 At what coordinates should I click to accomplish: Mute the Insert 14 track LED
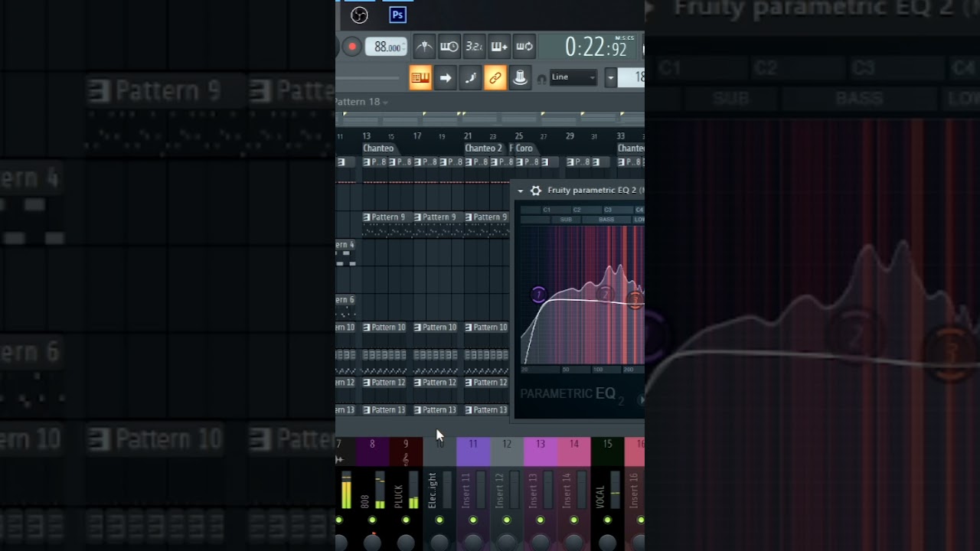coord(574,520)
